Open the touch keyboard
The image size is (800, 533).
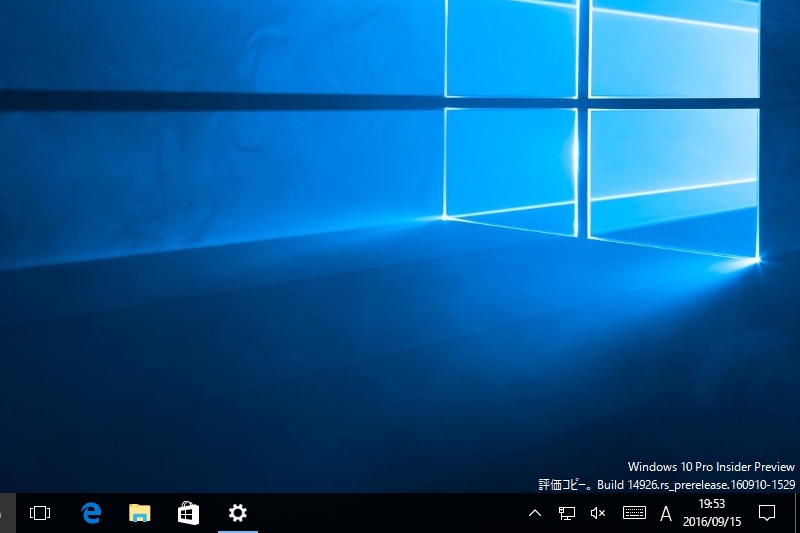pyautogui.click(x=634, y=513)
